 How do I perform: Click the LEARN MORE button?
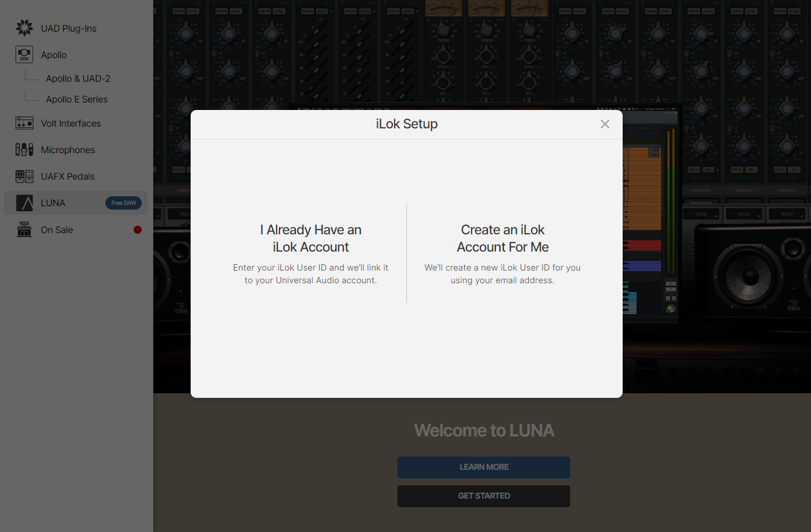pos(484,468)
